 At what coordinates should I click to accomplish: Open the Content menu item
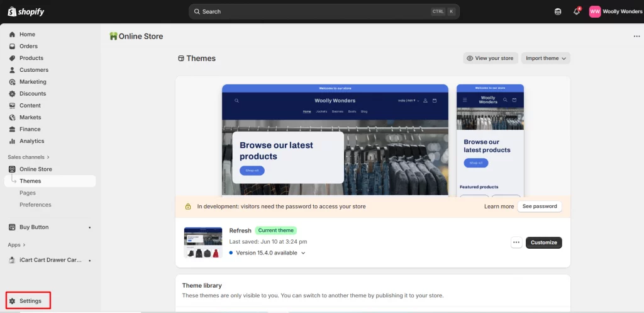click(30, 106)
